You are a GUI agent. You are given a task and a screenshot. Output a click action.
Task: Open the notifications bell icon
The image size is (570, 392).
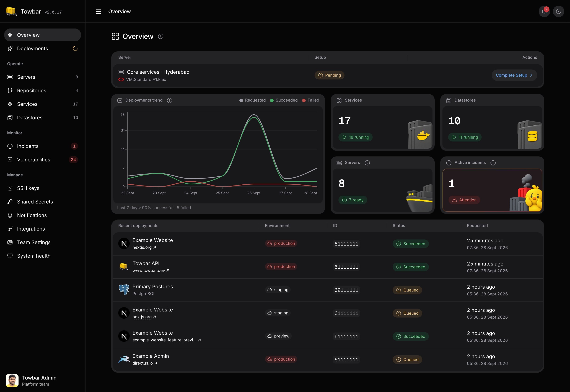(x=544, y=12)
